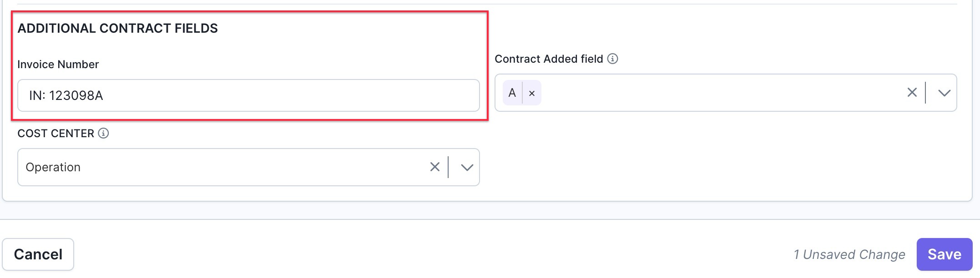Save the unsaved contract change
This screenshot has width=980, height=278.
coord(944,254)
